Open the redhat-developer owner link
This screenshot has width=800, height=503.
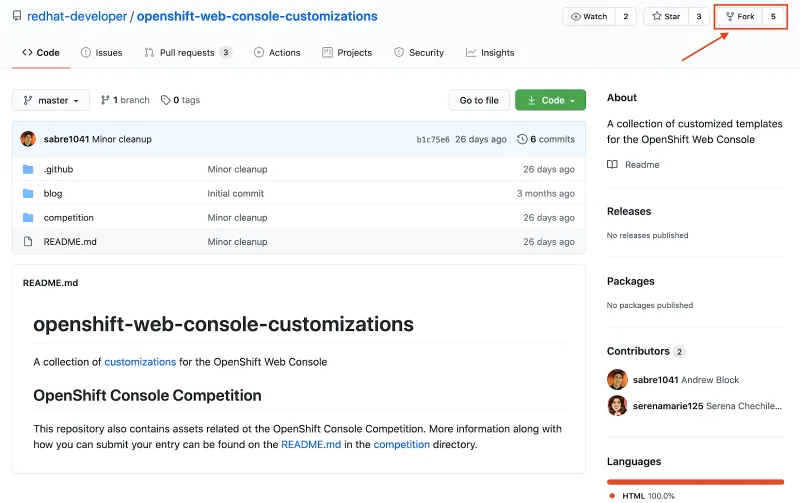77,17
